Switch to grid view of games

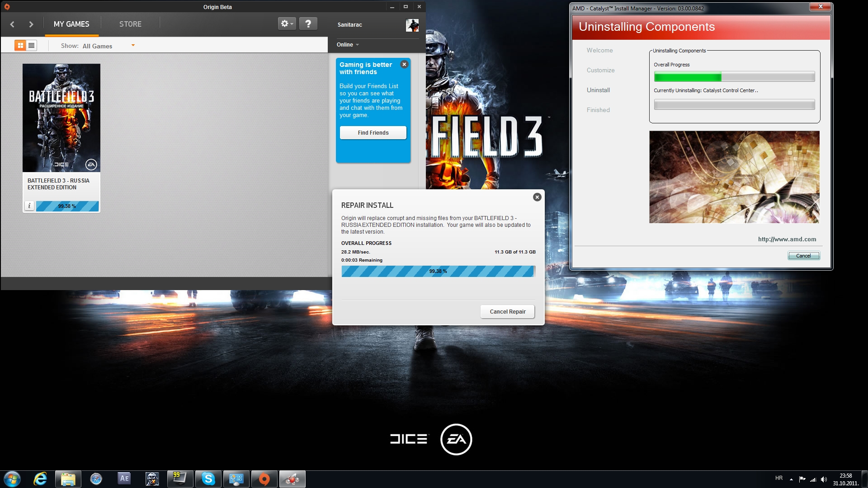pyautogui.click(x=20, y=46)
